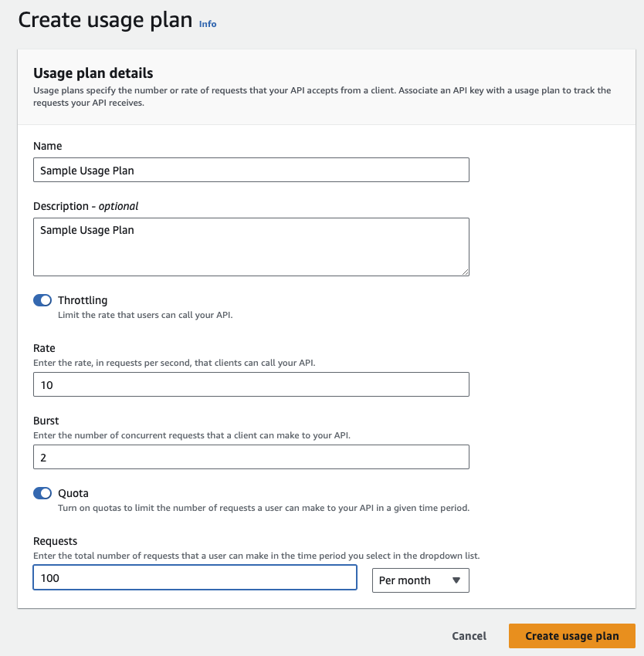
Task: Click the orange Create usage plan button
Action: pos(572,636)
